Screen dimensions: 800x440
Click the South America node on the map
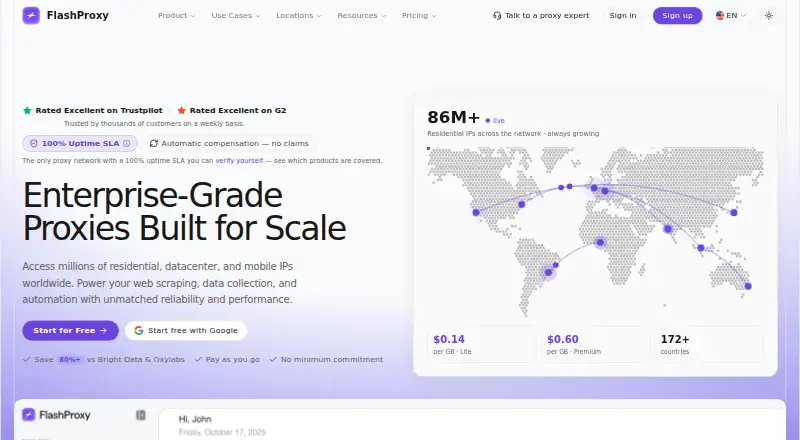tap(548, 273)
